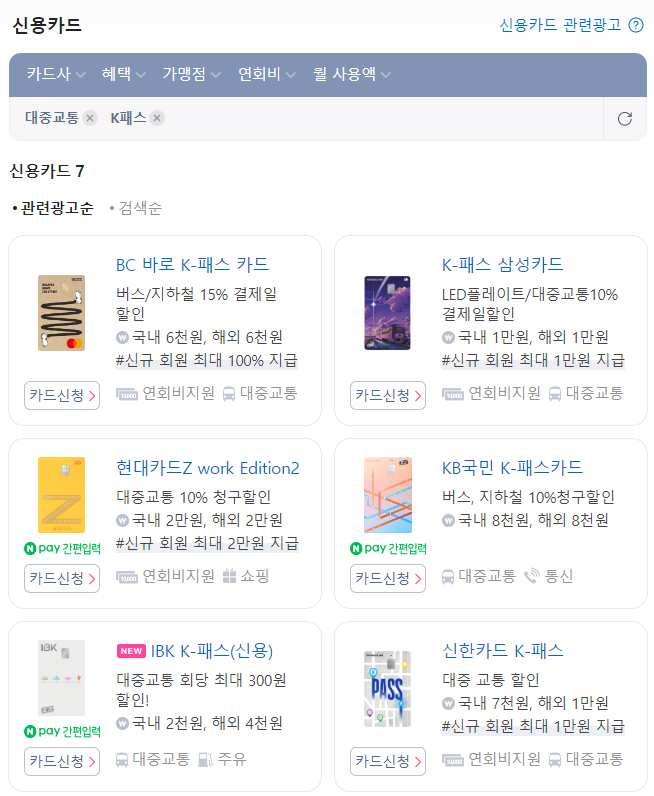Remove the 대중교통 filter tag
654x796 pixels.
point(90,118)
